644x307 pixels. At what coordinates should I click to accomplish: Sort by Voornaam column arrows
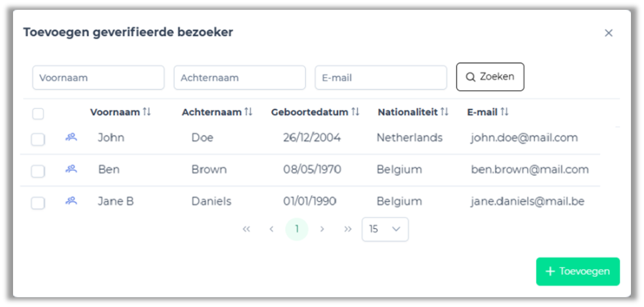(x=146, y=112)
